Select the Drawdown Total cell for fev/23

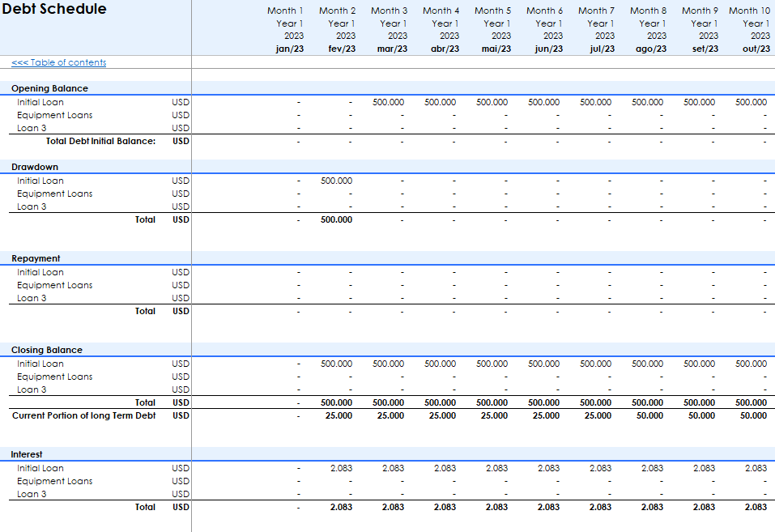point(336,219)
